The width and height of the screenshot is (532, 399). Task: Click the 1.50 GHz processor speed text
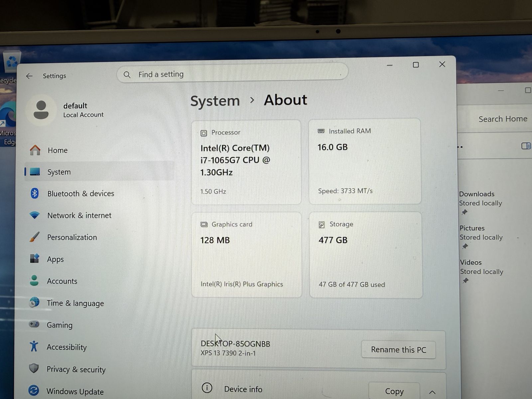(x=213, y=192)
